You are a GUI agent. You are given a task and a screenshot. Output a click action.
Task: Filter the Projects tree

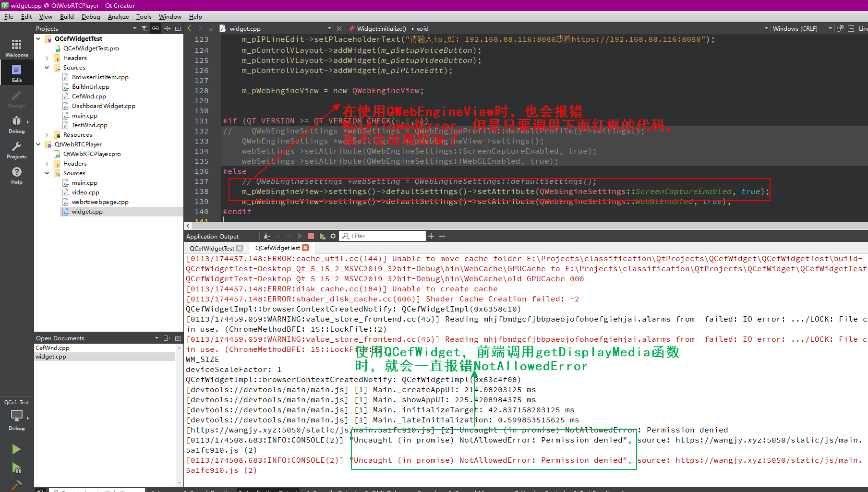145,28
